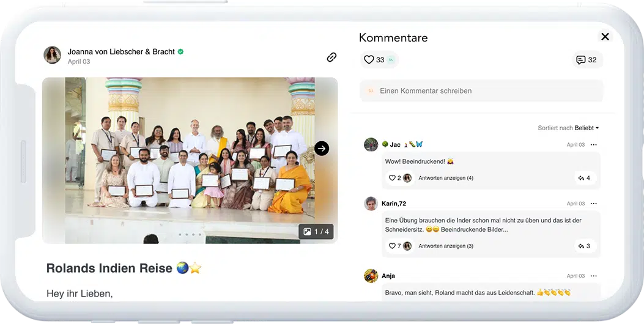644x324 pixels.
Task: Like Karin,72's comment with heart icon
Action: 392,246
